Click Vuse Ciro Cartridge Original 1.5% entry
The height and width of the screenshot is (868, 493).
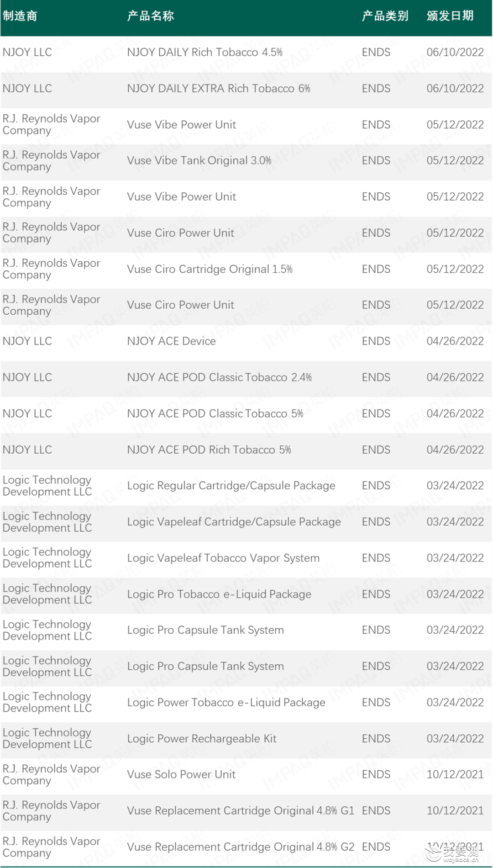pos(210,269)
